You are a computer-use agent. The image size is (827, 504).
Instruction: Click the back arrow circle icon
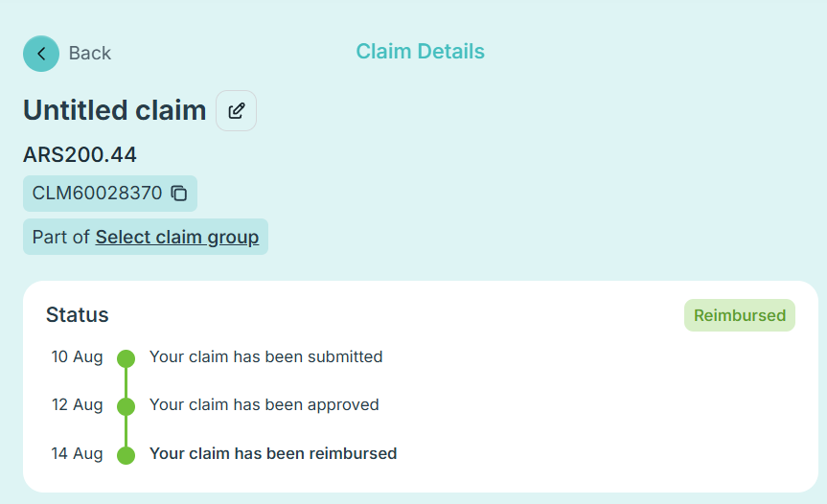pos(41,54)
